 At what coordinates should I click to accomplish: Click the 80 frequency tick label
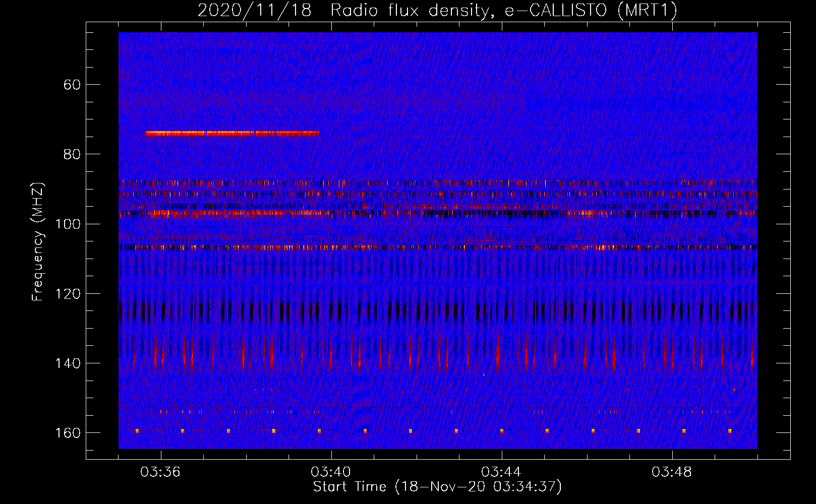click(x=72, y=154)
